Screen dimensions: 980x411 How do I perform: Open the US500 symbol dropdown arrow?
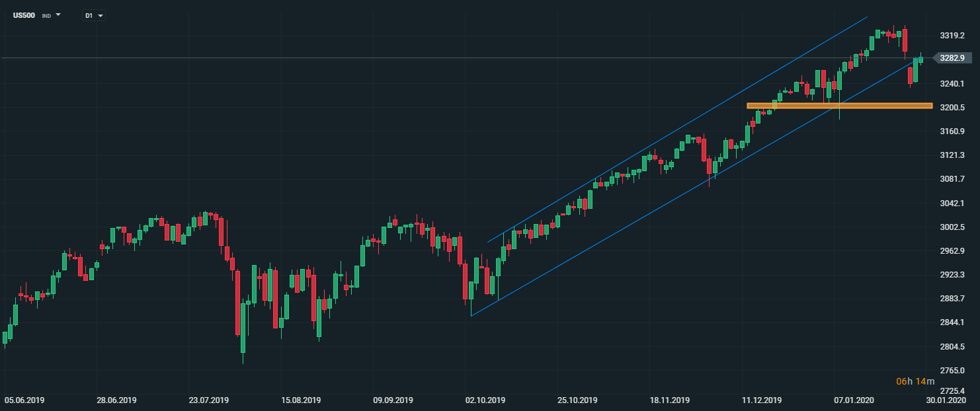point(58,15)
